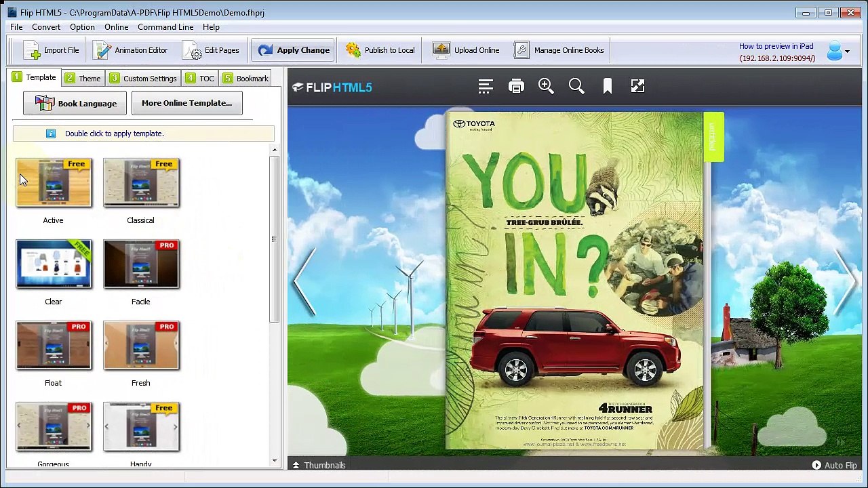Click the bookmark icon in viewer
868x488 pixels.
point(608,86)
